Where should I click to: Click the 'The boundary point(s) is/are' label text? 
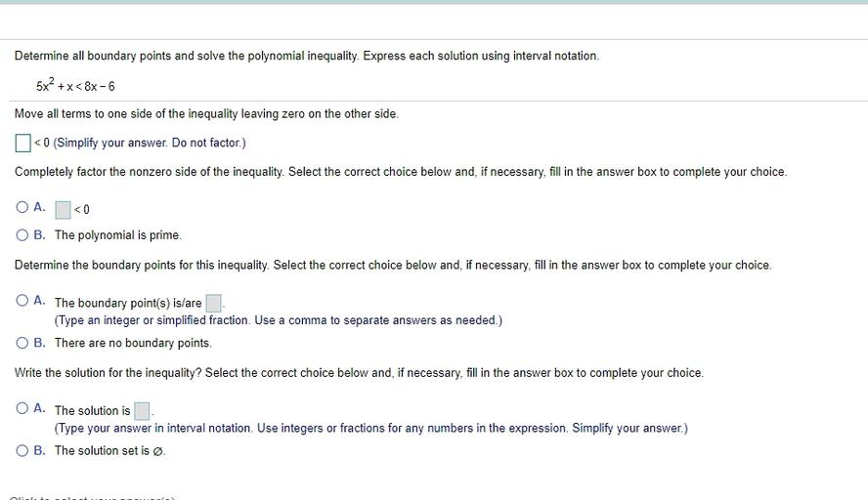128,303
